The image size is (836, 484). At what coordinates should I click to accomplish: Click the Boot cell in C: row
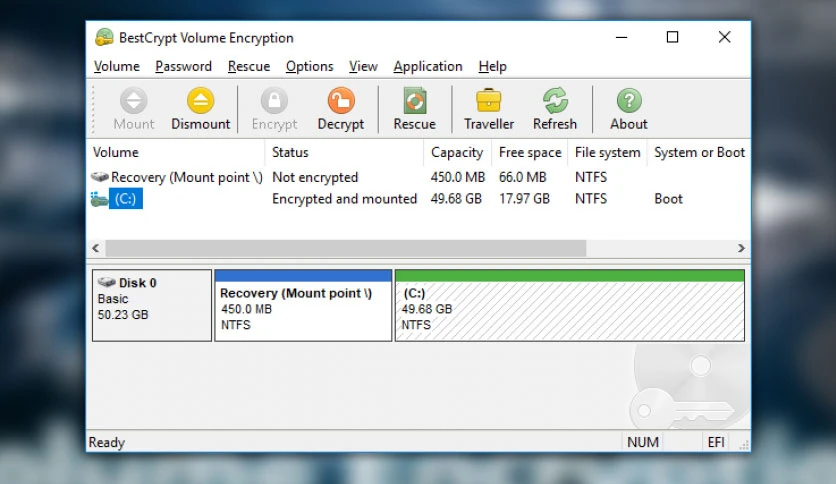[x=669, y=199]
